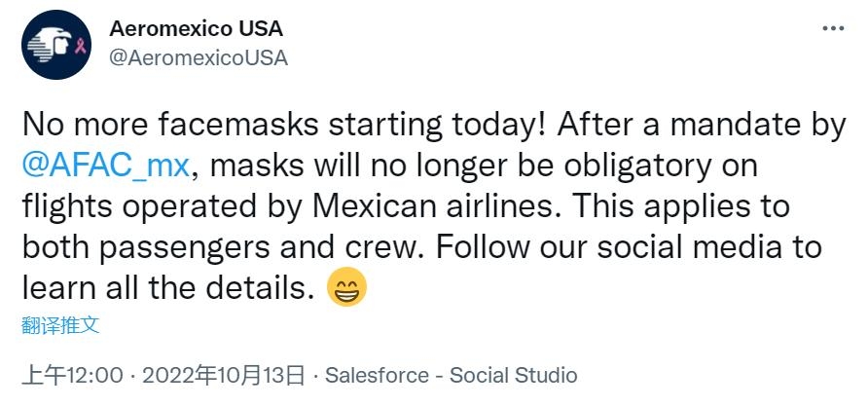Click 翻译推文 to translate the tweet
Viewport: 868px width, 407px height.
point(60,325)
